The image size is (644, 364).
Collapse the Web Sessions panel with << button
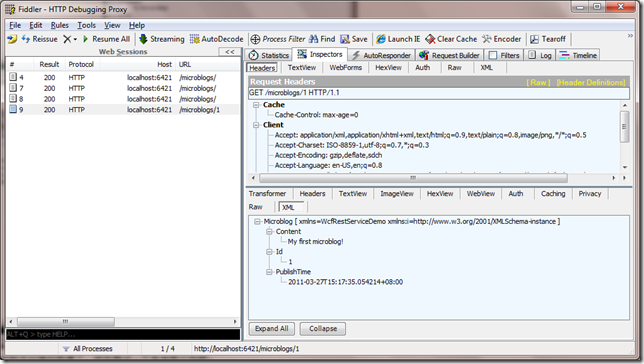230,52
